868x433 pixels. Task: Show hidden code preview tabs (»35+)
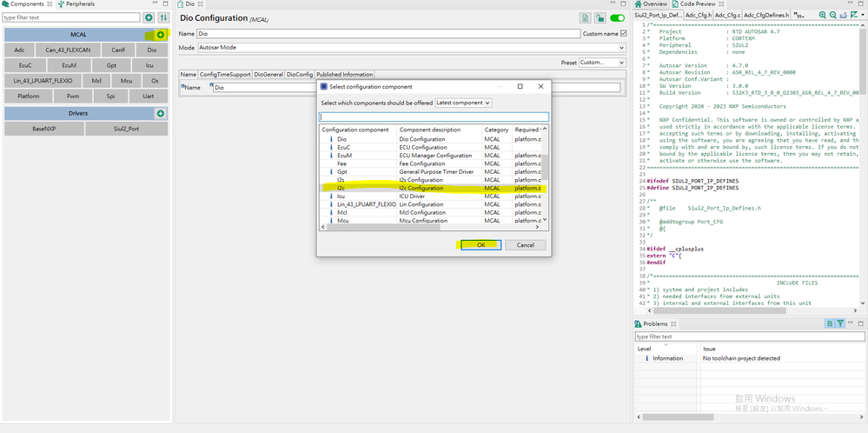click(798, 15)
